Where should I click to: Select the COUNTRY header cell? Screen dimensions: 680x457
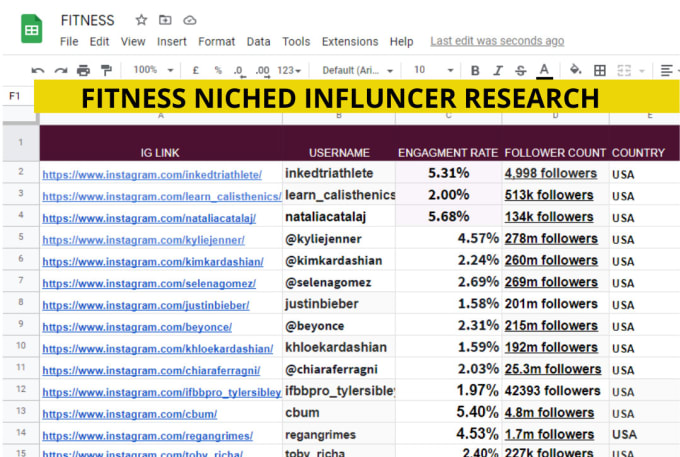(644, 143)
